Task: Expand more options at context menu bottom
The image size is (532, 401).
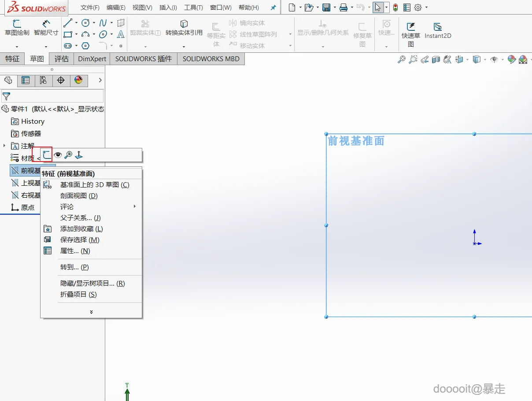Action: [x=91, y=312]
